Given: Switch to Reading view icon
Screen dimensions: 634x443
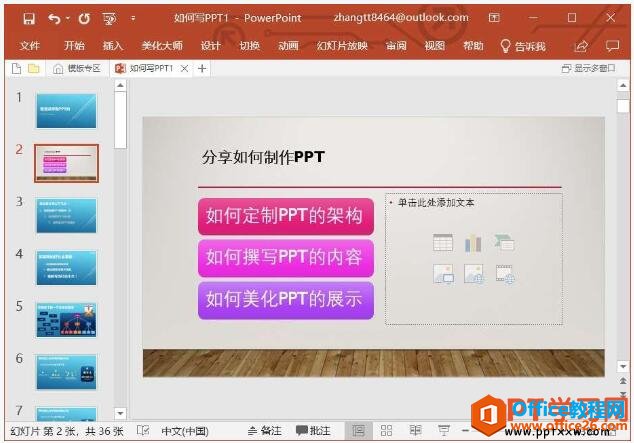Looking at the screenshot, I should click(x=415, y=430).
